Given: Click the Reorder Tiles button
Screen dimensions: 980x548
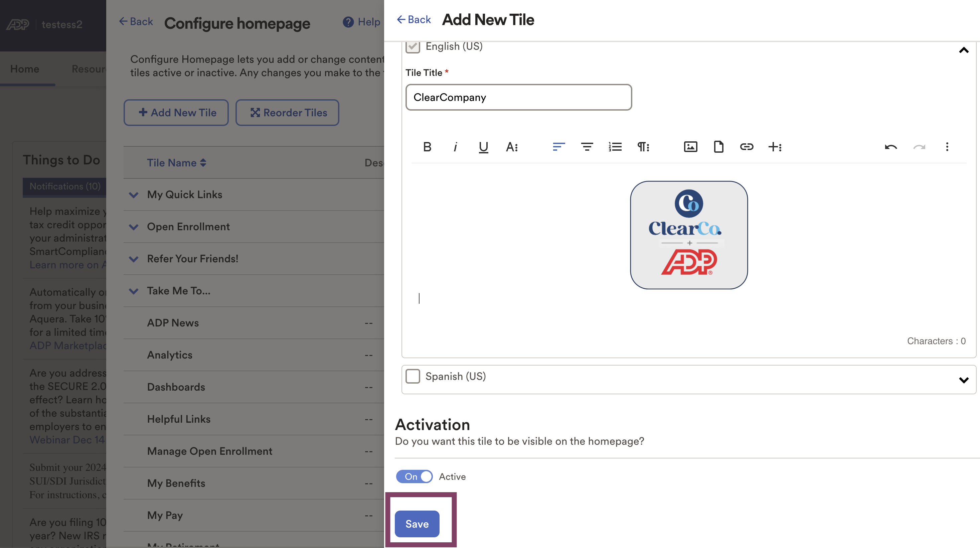Looking at the screenshot, I should click(287, 113).
